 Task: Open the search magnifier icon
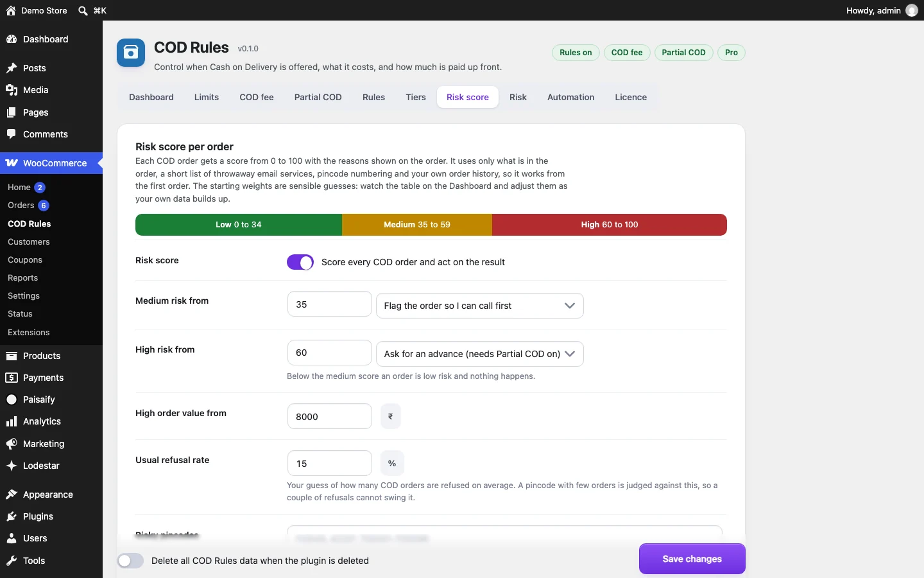point(83,10)
